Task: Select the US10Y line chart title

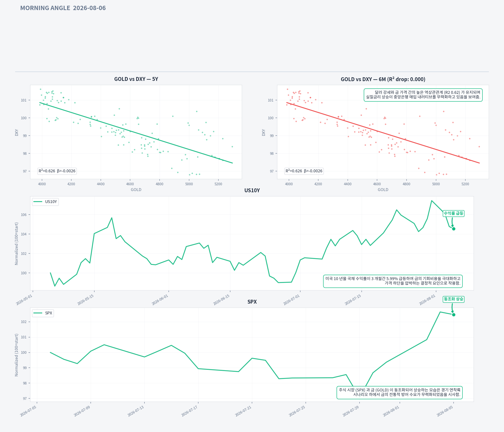Action: 252,191
